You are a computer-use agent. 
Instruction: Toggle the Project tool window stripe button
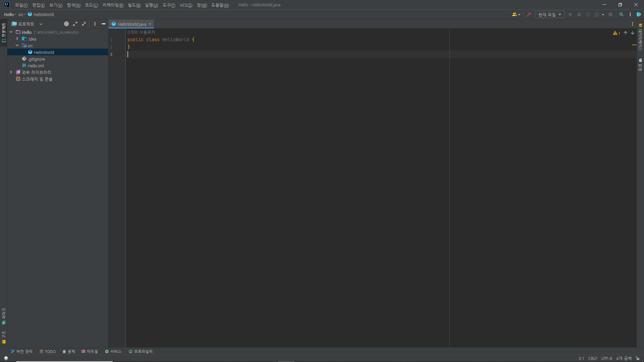pos(4,33)
